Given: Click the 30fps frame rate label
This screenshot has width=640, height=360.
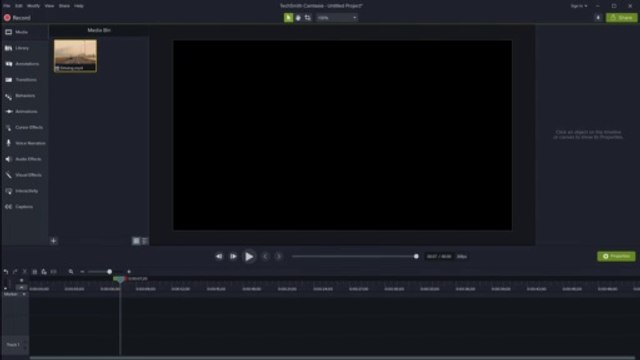Looking at the screenshot, I should point(462,257).
